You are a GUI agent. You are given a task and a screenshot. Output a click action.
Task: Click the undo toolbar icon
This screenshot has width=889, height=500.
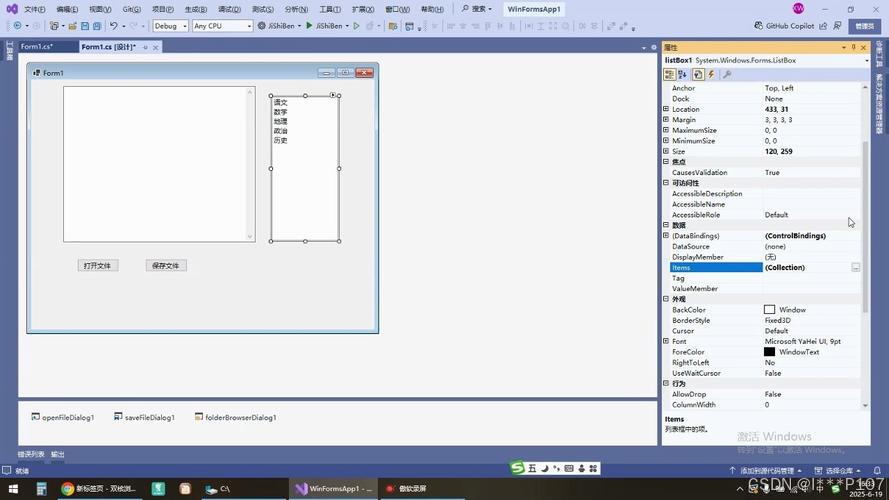coord(113,26)
